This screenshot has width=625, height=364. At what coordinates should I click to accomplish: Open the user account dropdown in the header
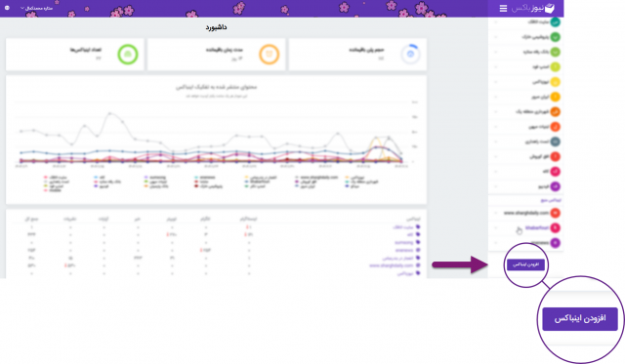[36, 8]
